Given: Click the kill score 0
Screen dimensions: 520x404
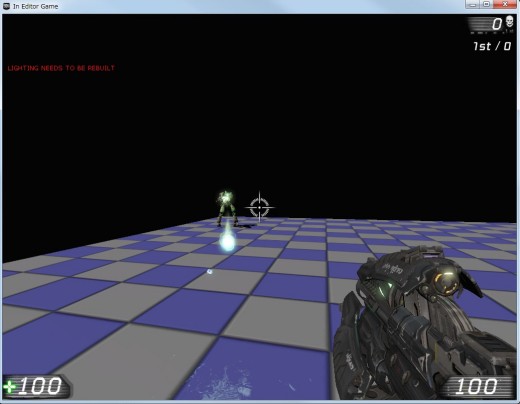Looking at the screenshot, I should [x=497, y=24].
